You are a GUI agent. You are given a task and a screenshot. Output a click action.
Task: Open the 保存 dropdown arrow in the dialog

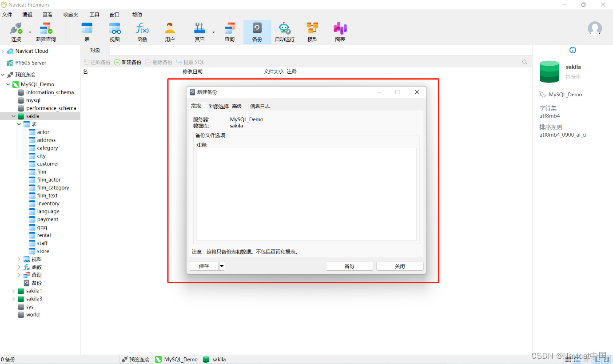(x=222, y=266)
